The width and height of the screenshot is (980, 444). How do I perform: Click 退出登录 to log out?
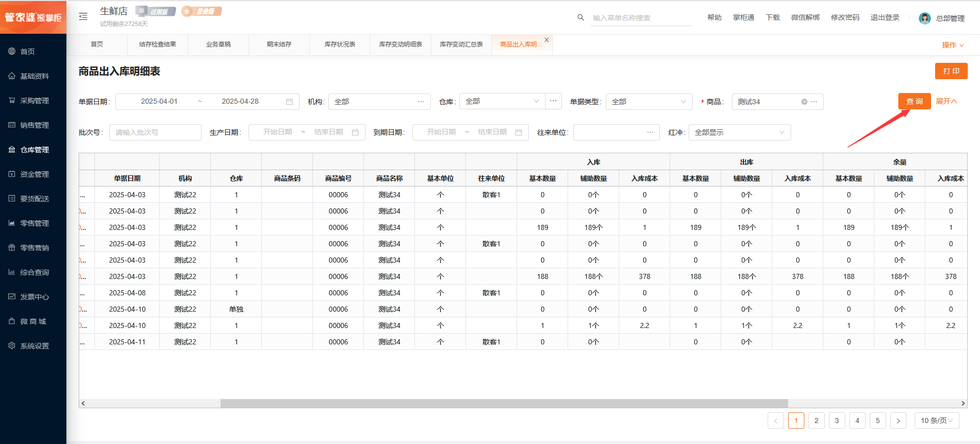[885, 17]
